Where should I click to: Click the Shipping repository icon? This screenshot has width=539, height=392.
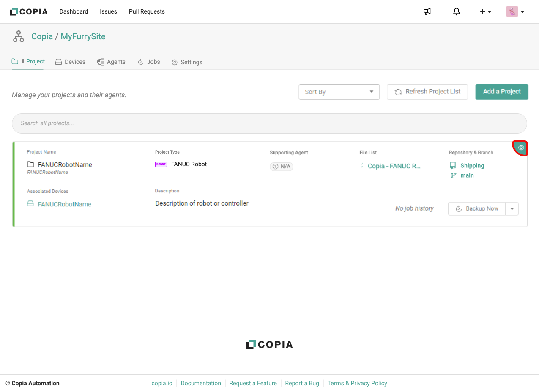[x=453, y=166]
